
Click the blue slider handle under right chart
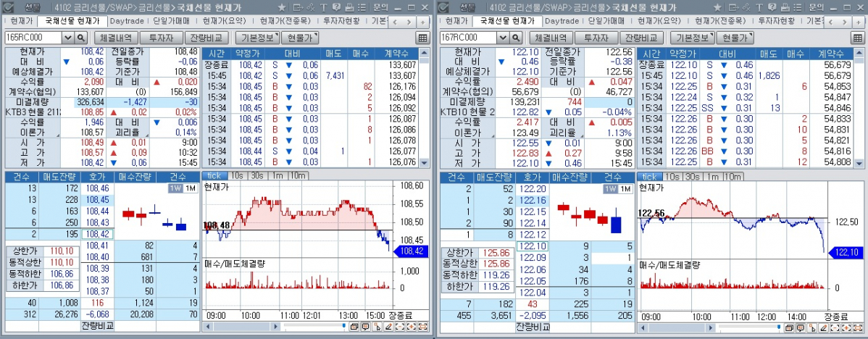point(780,327)
